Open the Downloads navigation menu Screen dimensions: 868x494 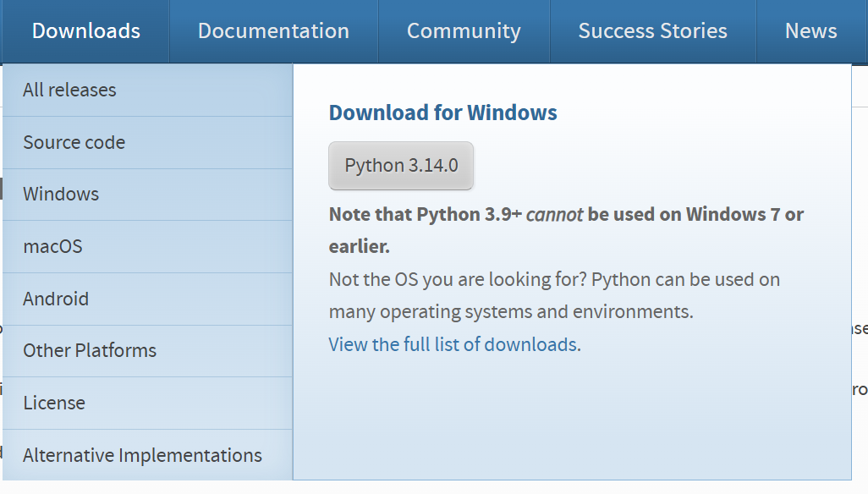click(x=86, y=31)
